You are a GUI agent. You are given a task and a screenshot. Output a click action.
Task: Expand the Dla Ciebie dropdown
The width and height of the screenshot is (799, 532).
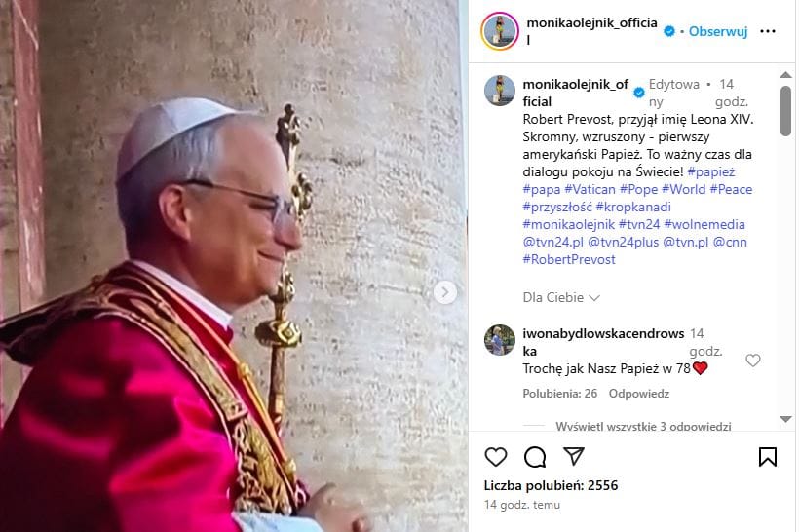[x=561, y=297]
